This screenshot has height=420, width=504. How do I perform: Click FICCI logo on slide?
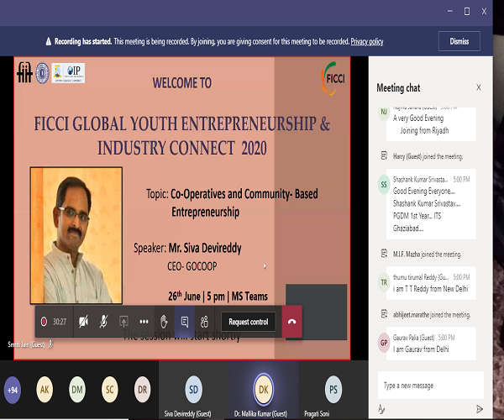tap(333, 78)
